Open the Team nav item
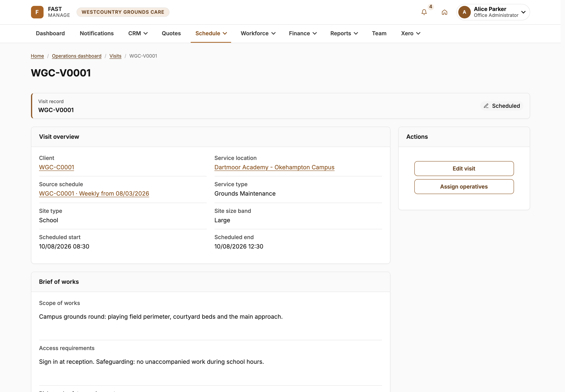The width and height of the screenshot is (565, 392). point(379,33)
